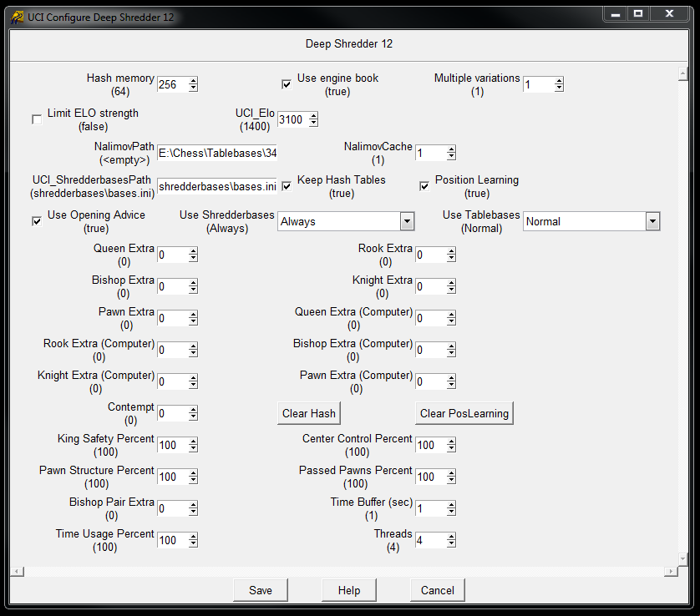
Task: Click the Multiple variations value field
Action: (539, 84)
